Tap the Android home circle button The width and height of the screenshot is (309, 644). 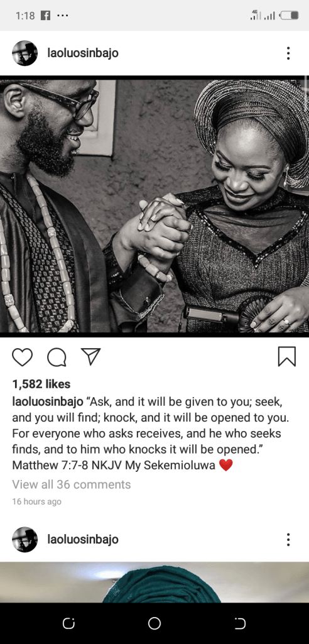tap(154, 623)
